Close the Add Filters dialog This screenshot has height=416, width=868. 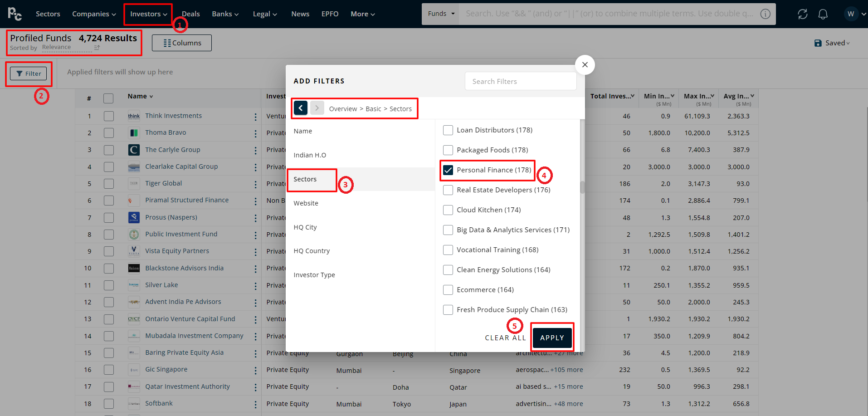(x=585, y=65)
